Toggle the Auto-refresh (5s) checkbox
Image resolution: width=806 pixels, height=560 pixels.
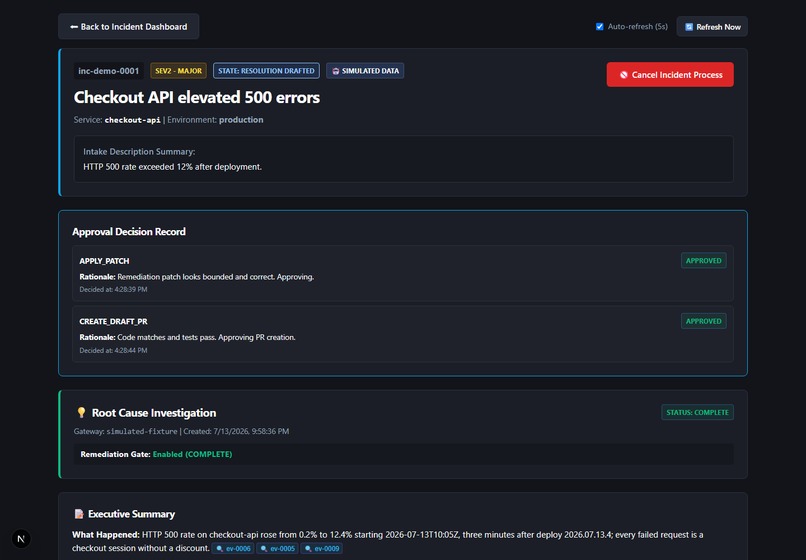599,27
